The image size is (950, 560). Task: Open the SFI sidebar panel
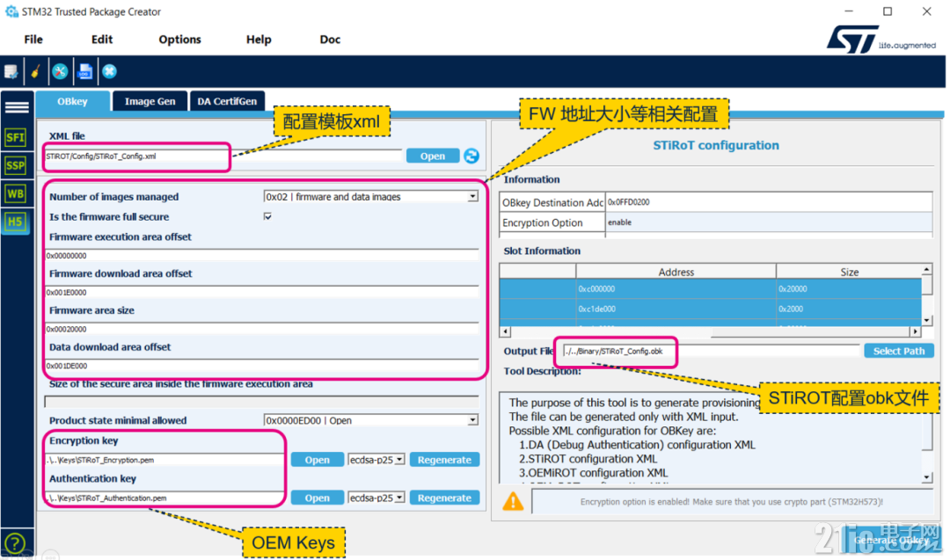click(15, 137)
